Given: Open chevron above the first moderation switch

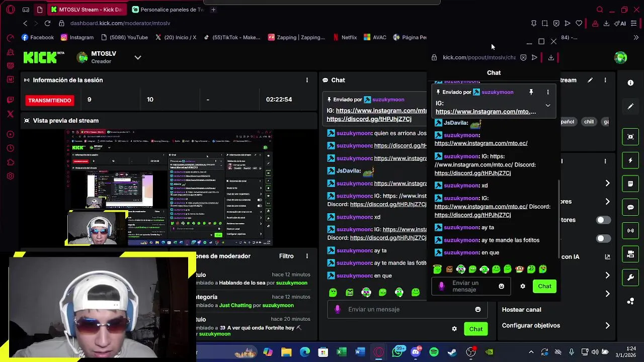Looking at the screenshot, I should point(607,202).
